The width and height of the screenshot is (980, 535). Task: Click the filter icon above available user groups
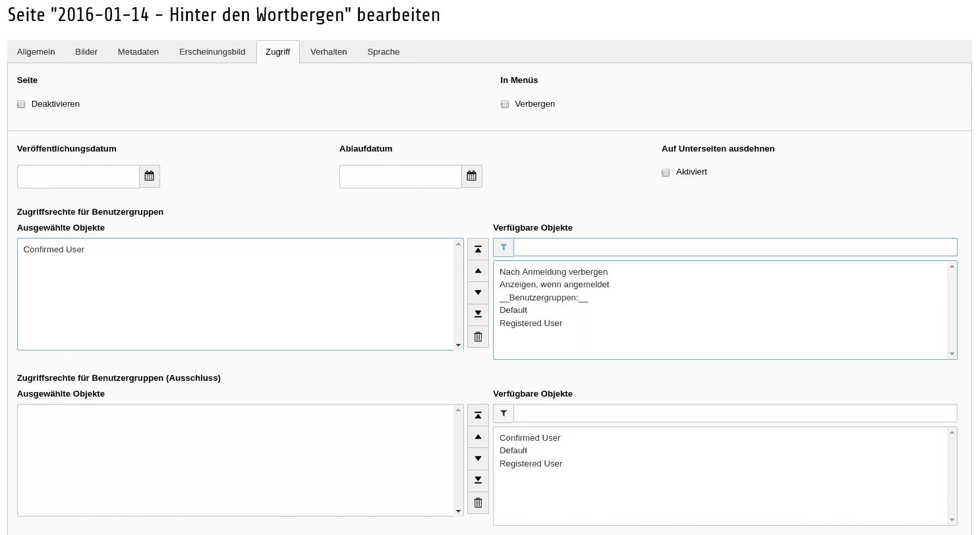(x=503, y=246)
